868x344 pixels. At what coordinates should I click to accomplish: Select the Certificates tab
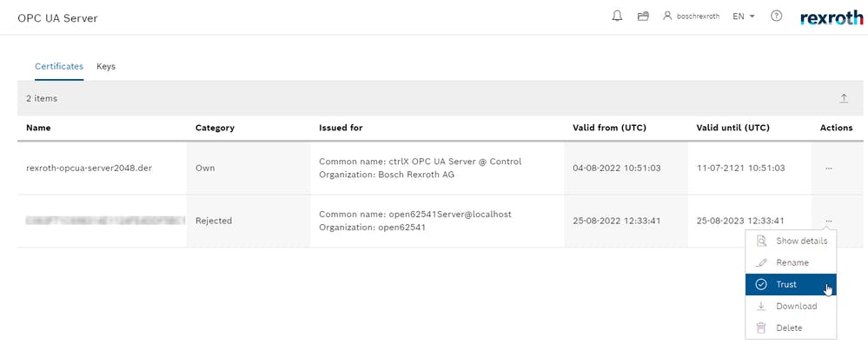pyautogui.click(x=59, y=66)
